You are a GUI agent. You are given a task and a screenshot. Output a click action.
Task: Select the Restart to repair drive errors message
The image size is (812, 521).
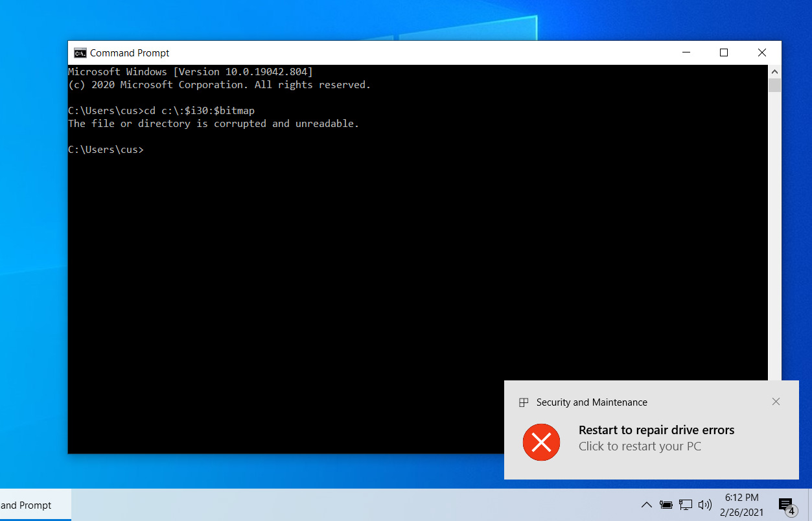656,430
